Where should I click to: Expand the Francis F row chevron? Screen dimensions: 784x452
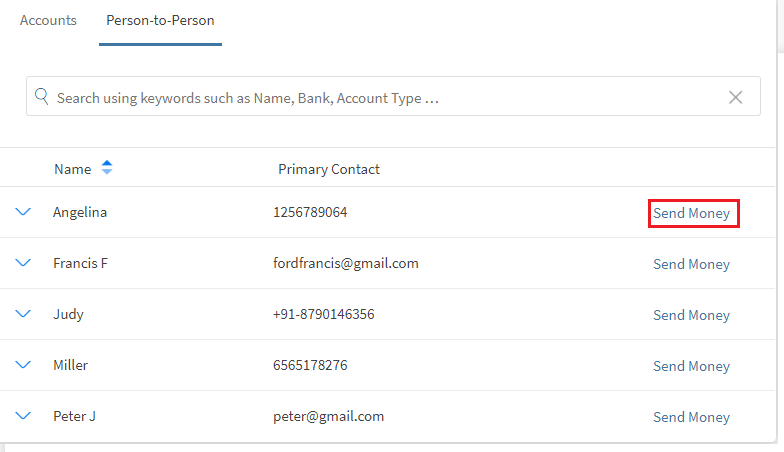(24, 263)
